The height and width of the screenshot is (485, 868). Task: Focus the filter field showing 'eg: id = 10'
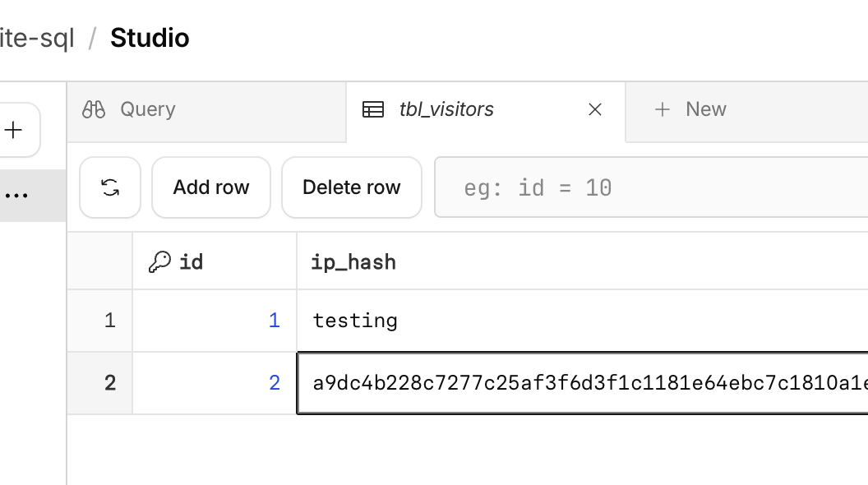(x=649, y=187)
